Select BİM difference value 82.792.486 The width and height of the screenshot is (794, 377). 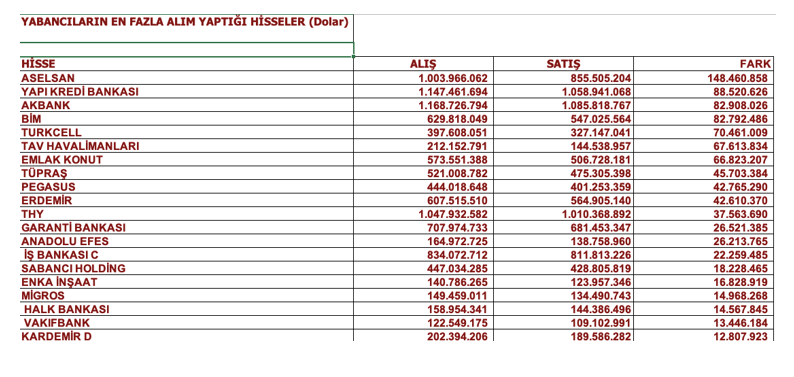tap(703, 119)
